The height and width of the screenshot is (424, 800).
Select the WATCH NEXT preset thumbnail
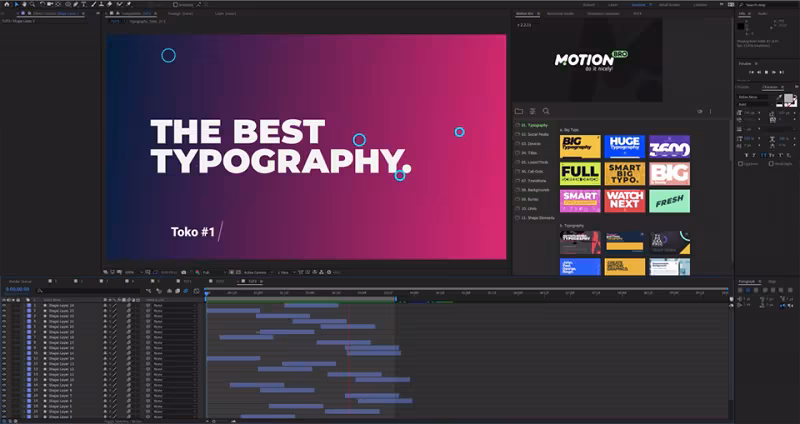(624, 201)
